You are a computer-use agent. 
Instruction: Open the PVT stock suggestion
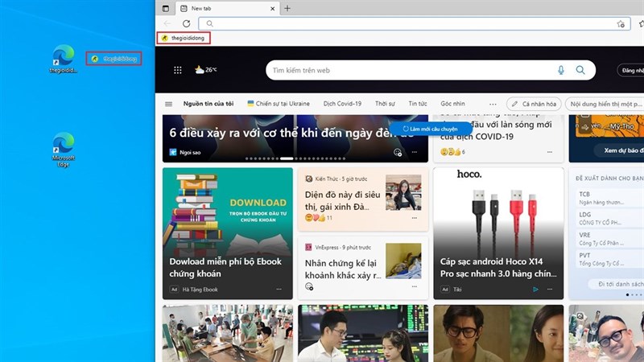tap(609, 259)
